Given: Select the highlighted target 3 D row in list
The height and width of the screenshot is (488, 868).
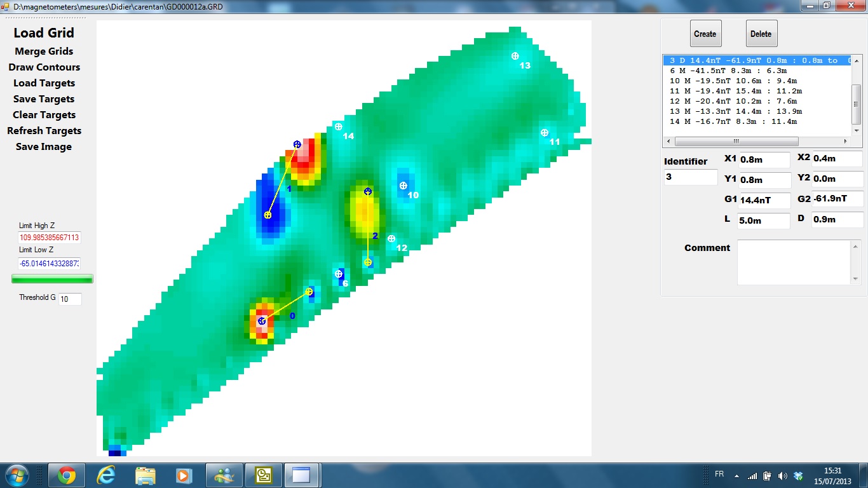Looking at the screenshot, I should click(757, 60).
